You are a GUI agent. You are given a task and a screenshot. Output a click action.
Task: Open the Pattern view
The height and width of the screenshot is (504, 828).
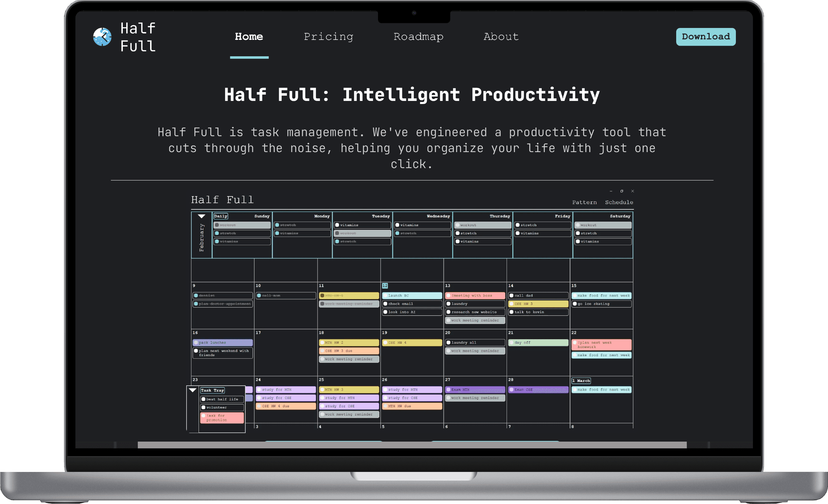(x=584, y=202)
